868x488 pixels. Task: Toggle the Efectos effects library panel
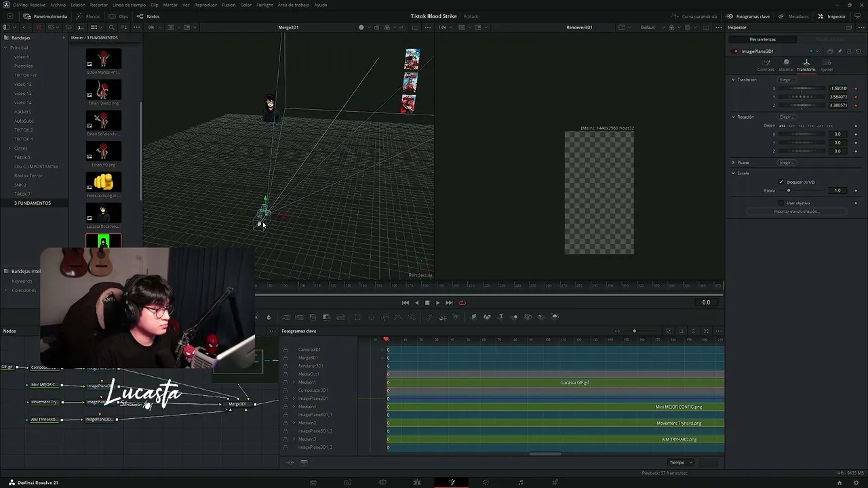pos(88,16)
